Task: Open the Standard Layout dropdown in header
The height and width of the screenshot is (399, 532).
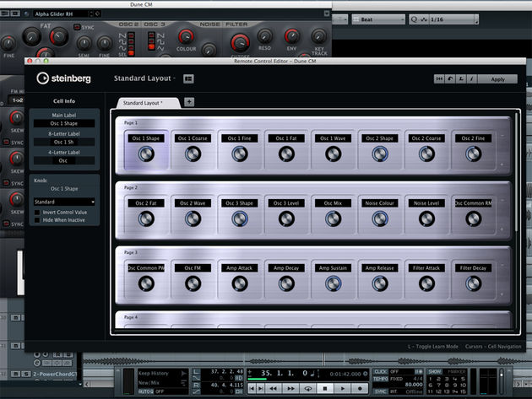Action: click(144, 78)
